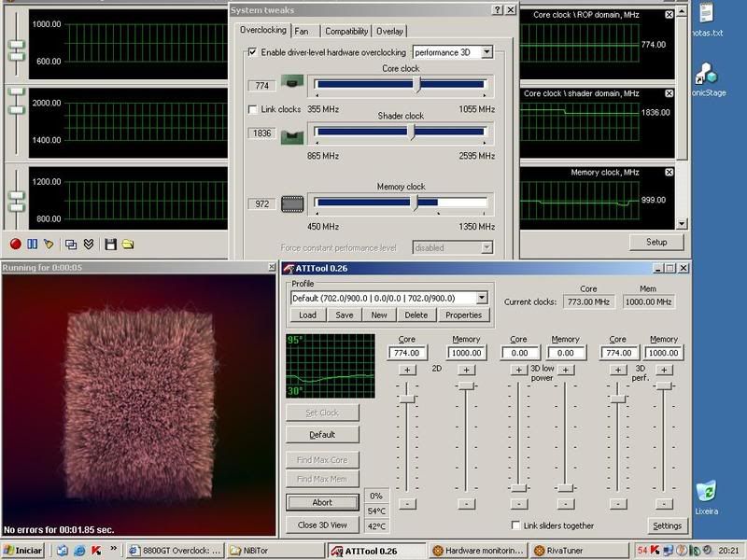Viewport: 747px width, 560px height.
Task: Click the Setup button in hardware monitoring
Action: (656, 242)
